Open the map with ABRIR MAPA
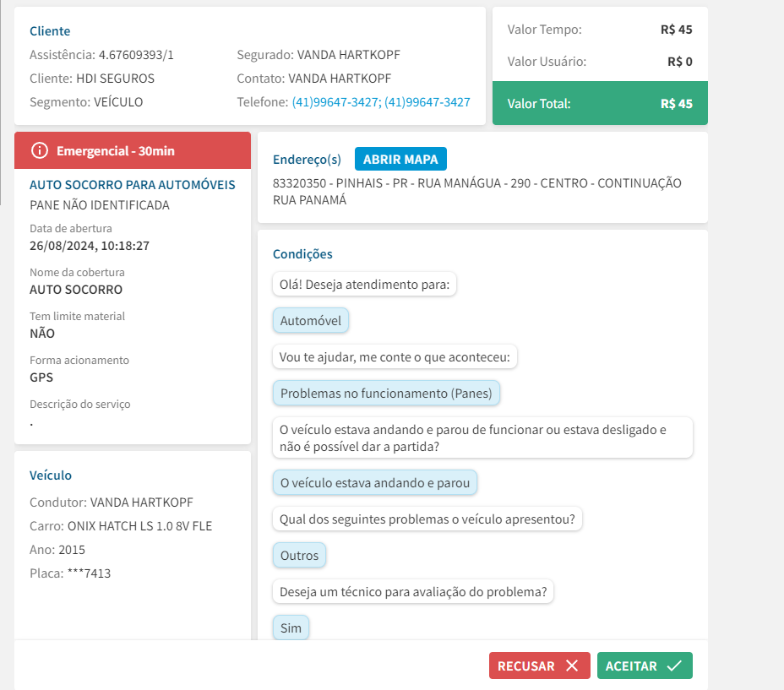The height and width of the screenshot is (690, 784). (x=400, y=159)
